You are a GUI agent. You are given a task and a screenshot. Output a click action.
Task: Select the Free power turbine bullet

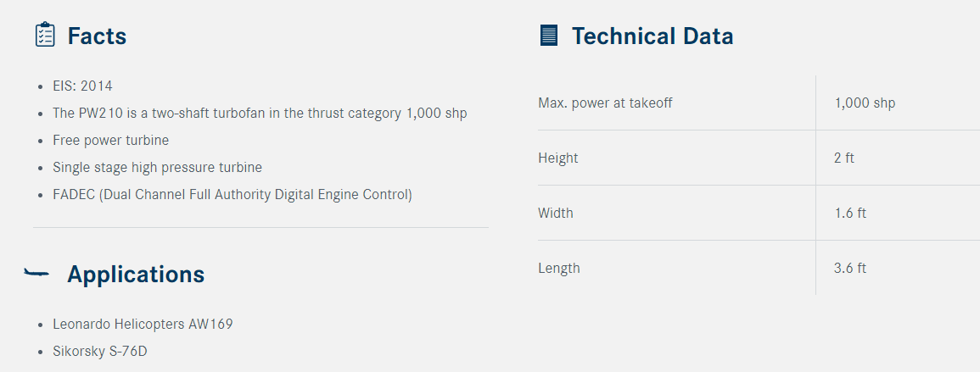110,141
